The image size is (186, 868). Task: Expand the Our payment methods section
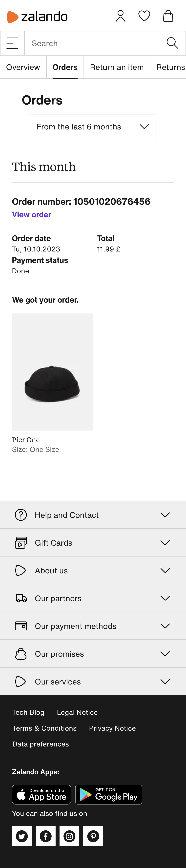pyautogui.click(x=93, y=626)
